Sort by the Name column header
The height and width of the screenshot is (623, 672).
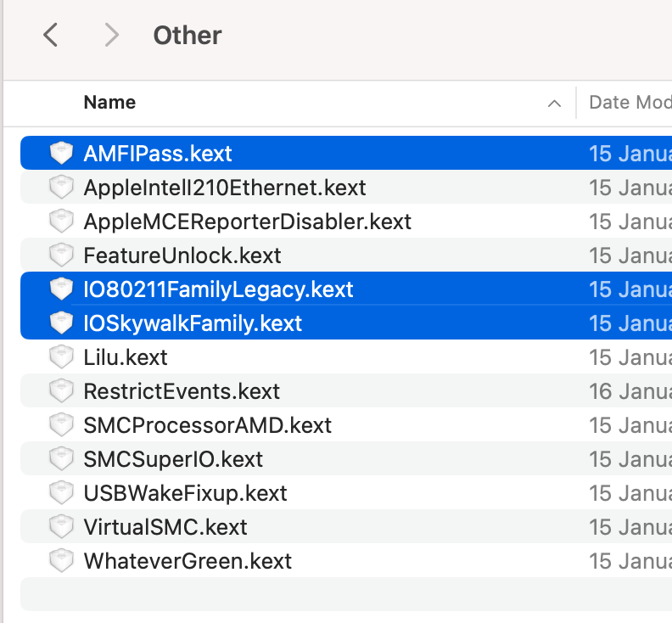(x=109, y=103)
